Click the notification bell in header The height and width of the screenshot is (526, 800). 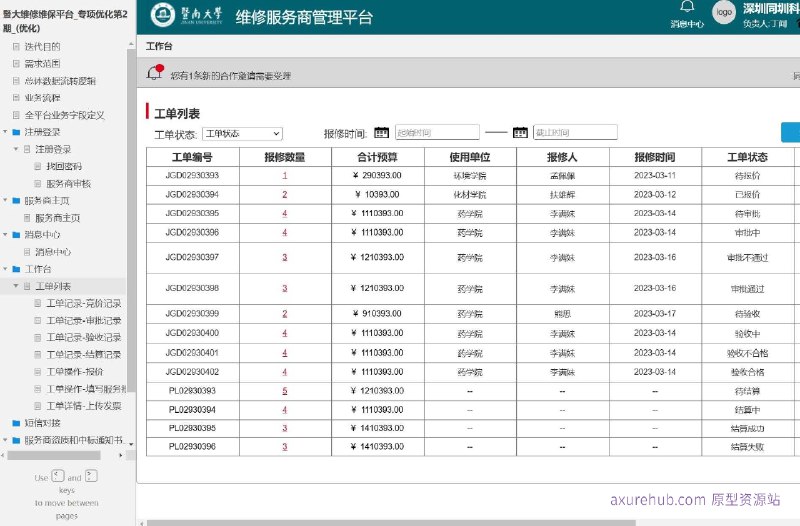pos(687,7)
